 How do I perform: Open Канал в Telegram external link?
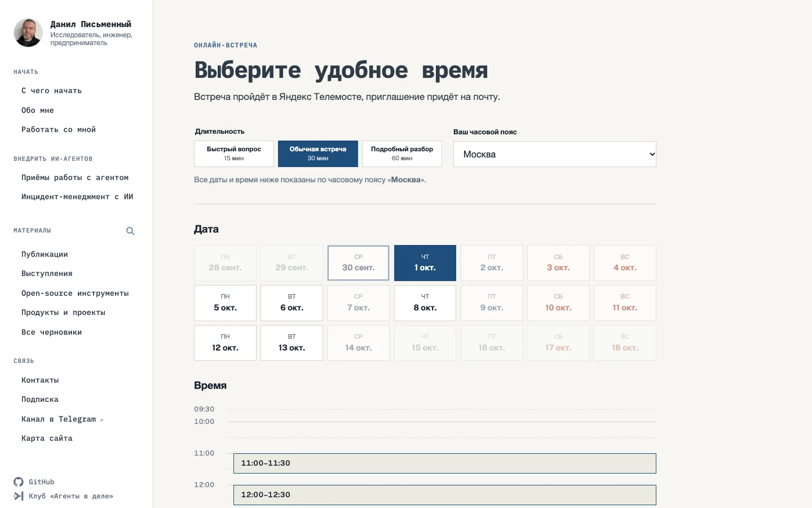pos(62,419)
